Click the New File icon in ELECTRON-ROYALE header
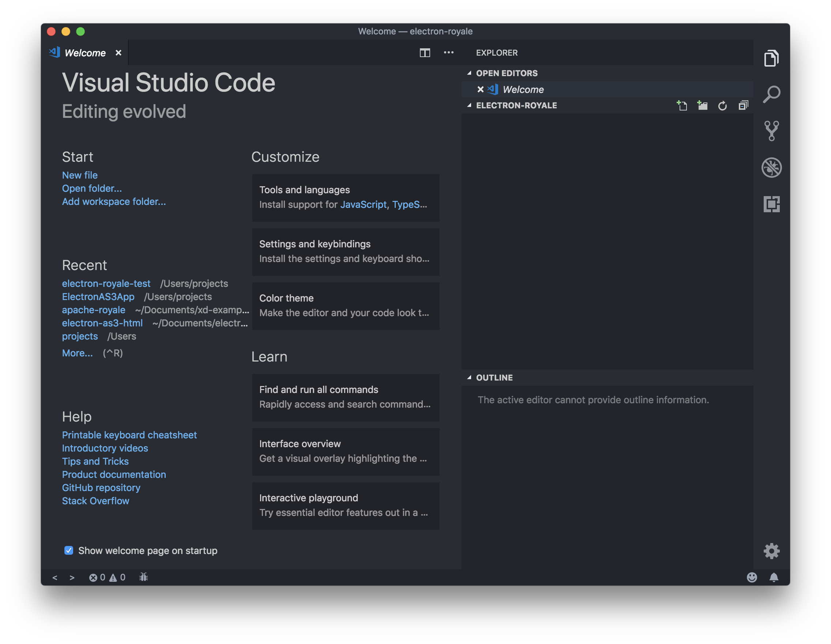The height and width of the screenshot is (644, 831). pos(681,105)
